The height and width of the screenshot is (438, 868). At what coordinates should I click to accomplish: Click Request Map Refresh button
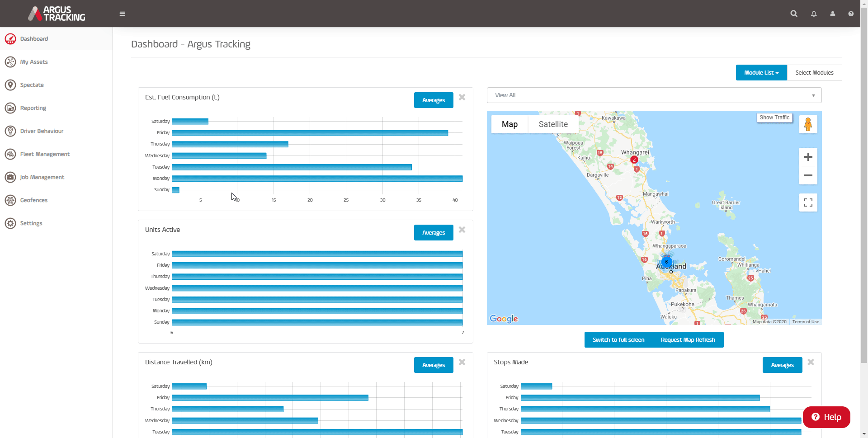click(x=688, y=340)
